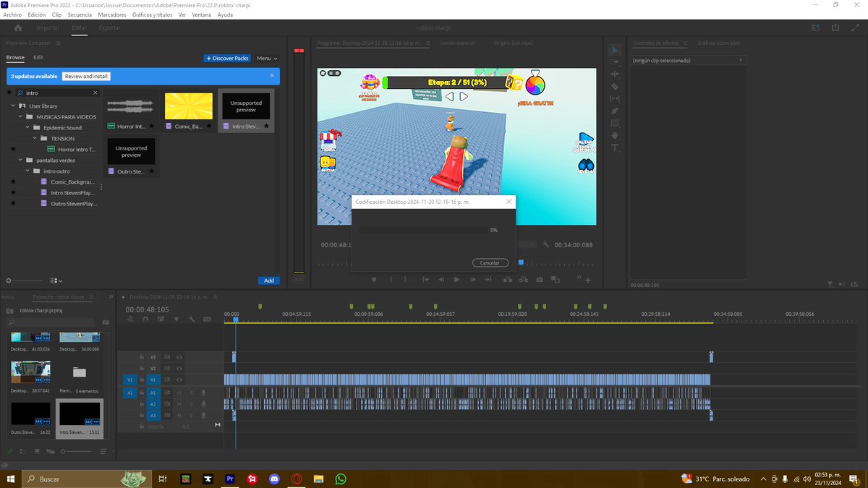This screenshot has height=488, width=868.
Task: Collapse the TENSION folder
Action: [x=34, y=138]
